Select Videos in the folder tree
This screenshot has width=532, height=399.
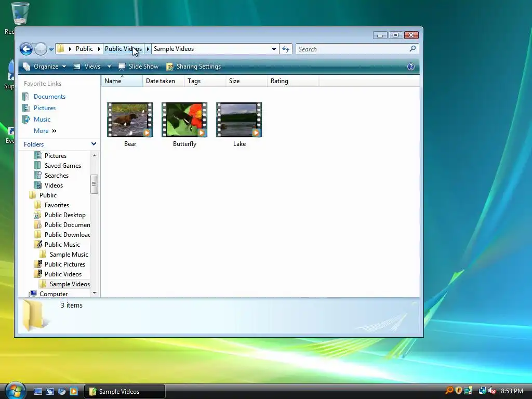[54, 185]
